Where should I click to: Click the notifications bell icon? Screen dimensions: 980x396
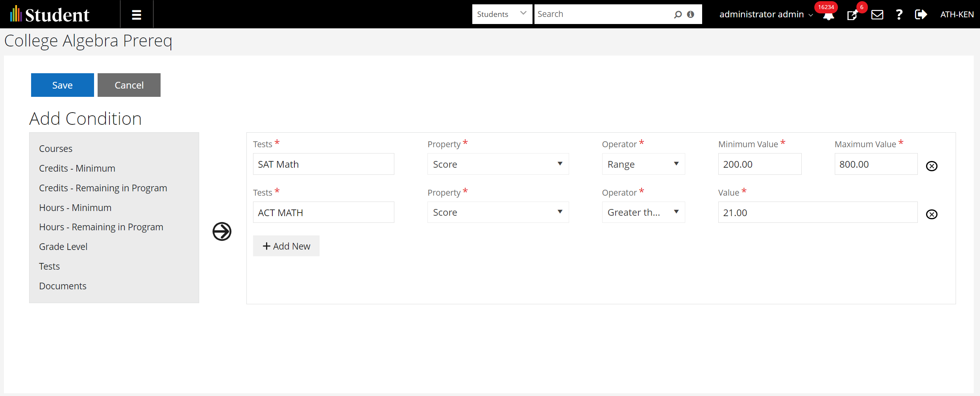(x=828, y=16)
